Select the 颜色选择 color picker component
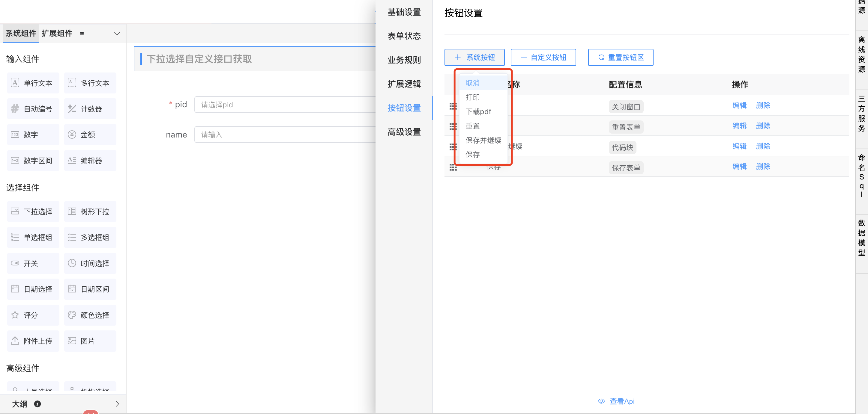868x414 pixels. coord(90,315)
